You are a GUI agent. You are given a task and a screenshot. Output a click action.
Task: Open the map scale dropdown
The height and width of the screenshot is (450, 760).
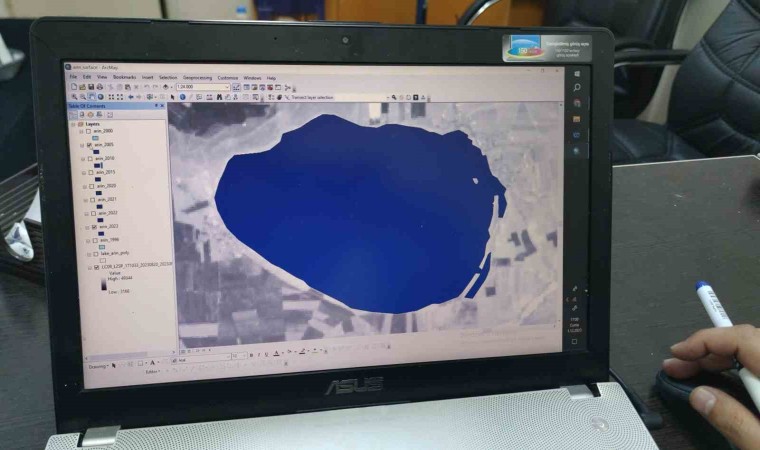click(x=227, y=87)
